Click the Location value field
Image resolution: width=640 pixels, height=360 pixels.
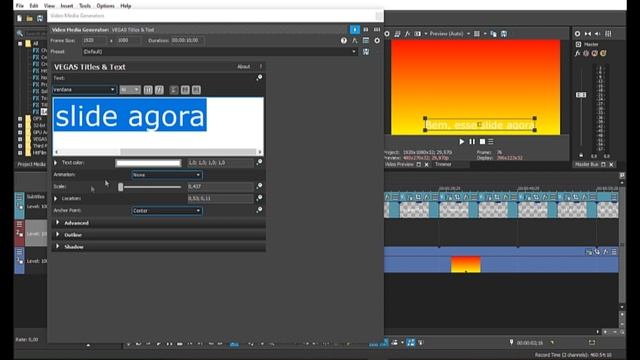tap(220, 198)
